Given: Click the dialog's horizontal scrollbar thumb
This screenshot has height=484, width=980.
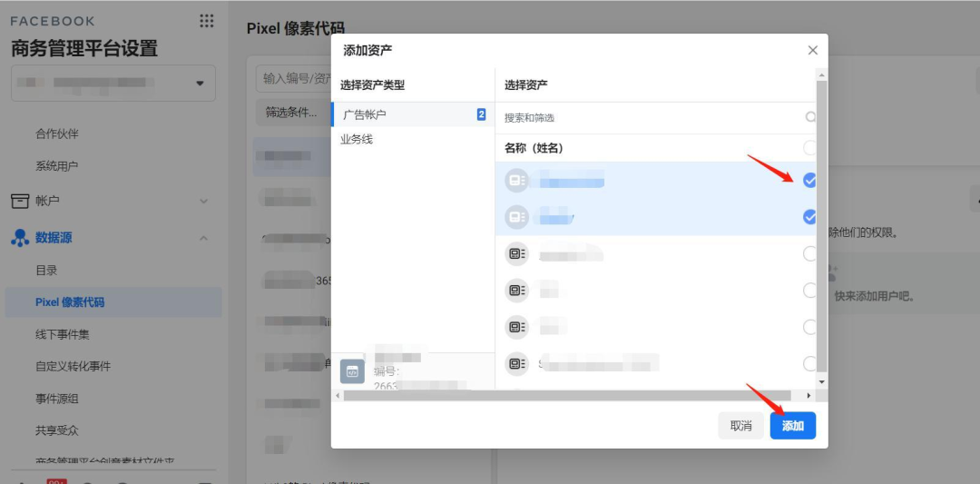Looking at the screenshot, I should tap(567, 396).
